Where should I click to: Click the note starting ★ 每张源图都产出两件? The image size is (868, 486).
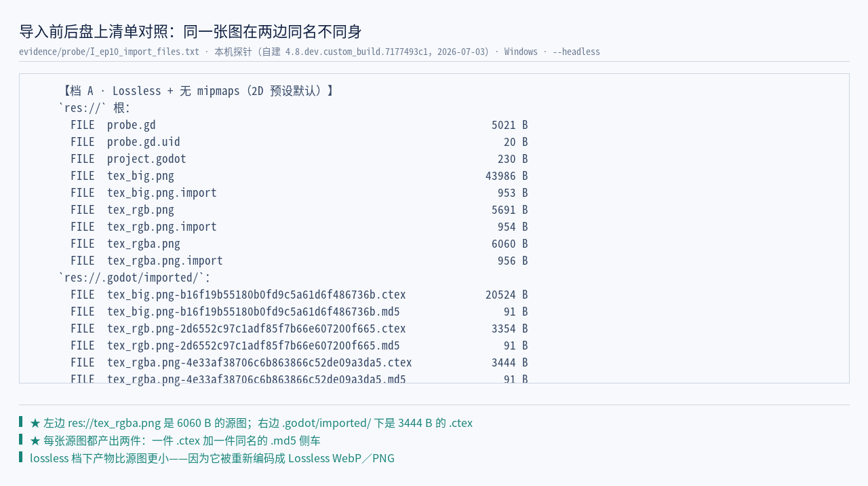pos(175,441)
